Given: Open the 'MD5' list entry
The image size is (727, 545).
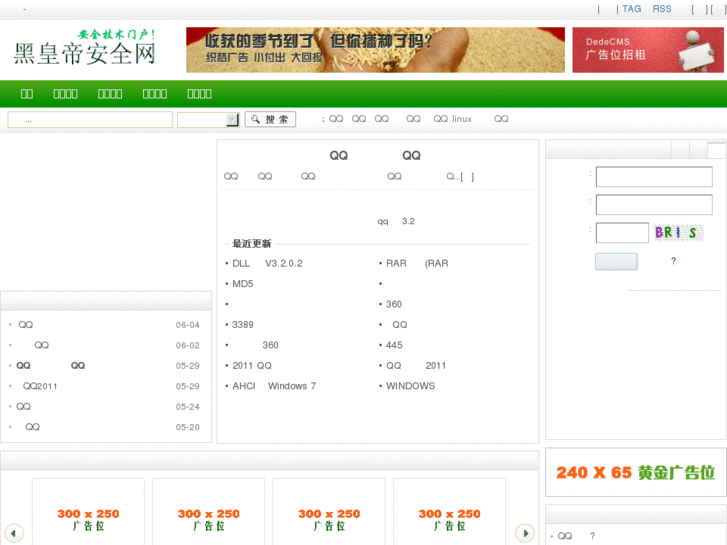Looking at the screenshot, I should click(242, 284).
